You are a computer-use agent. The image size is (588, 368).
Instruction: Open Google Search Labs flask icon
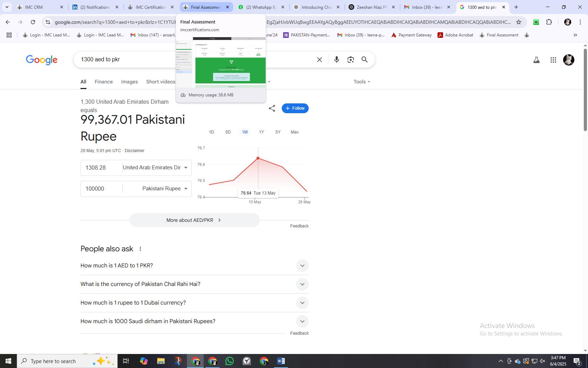point(536,60)
